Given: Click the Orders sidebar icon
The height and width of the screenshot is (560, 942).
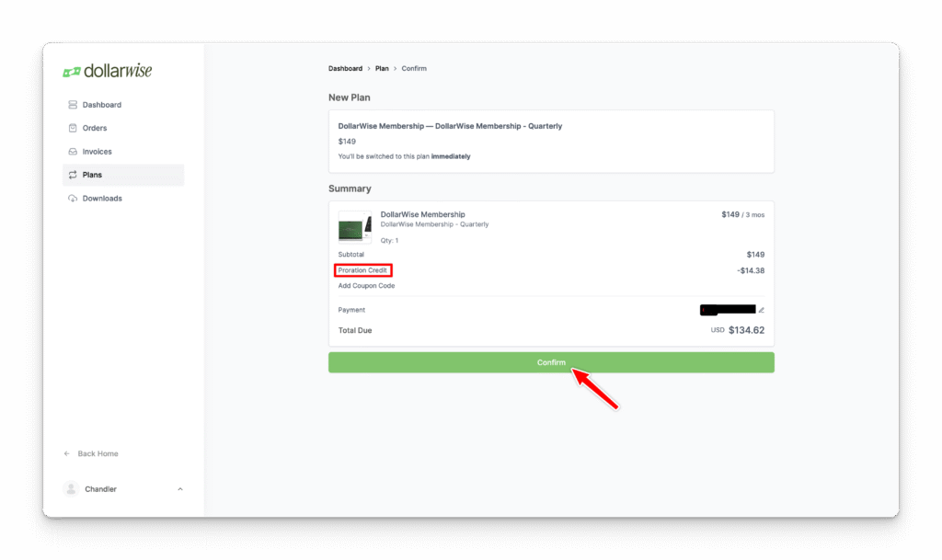Looking at the screenshot, I should (73, 128).
